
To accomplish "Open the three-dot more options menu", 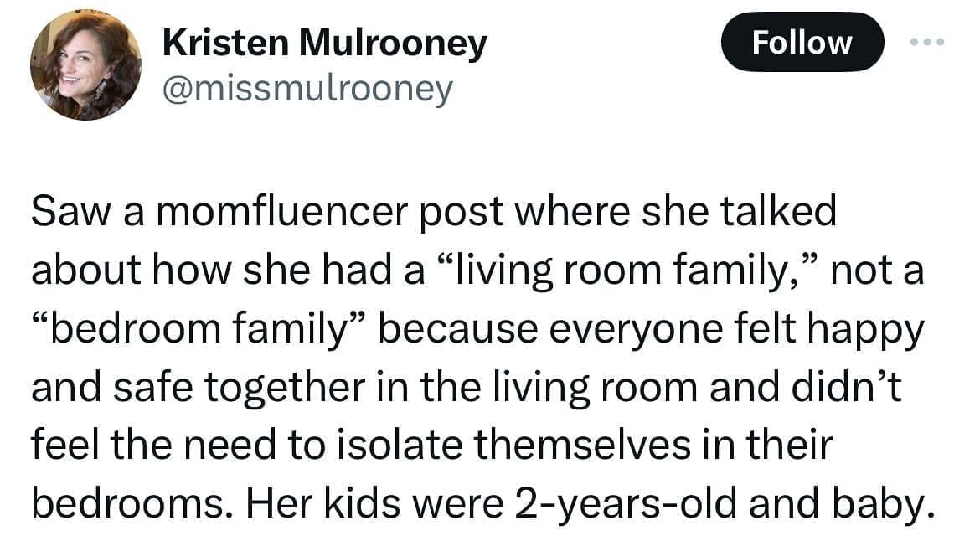I will click(927, 42).
